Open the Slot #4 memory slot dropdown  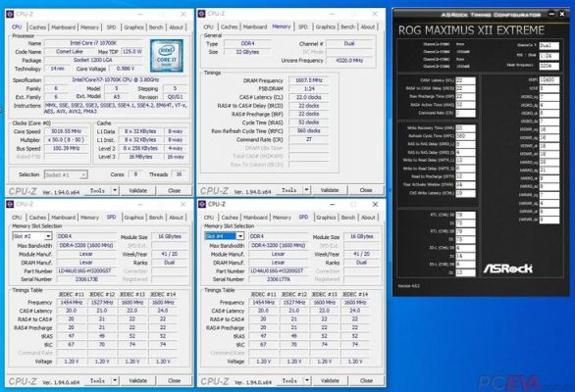point(239,236)
